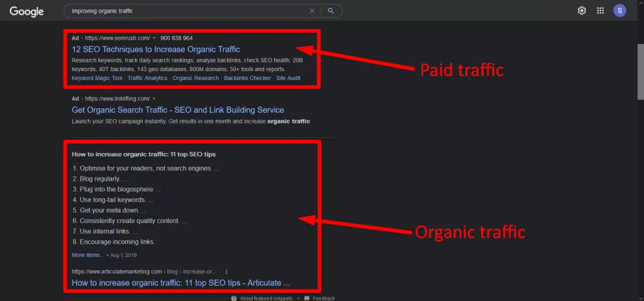Click the Research keywords ad description text

point(187,65)
